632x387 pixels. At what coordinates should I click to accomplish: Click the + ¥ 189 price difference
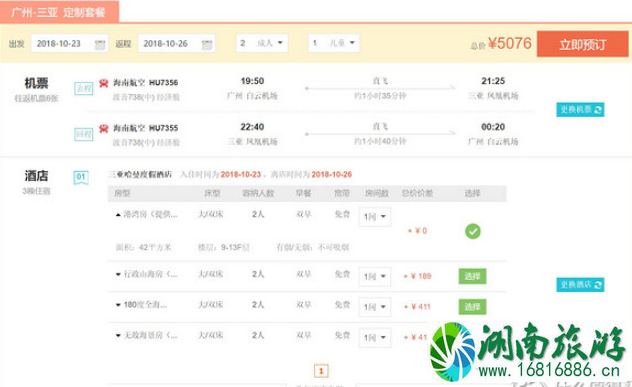(418, 276)
